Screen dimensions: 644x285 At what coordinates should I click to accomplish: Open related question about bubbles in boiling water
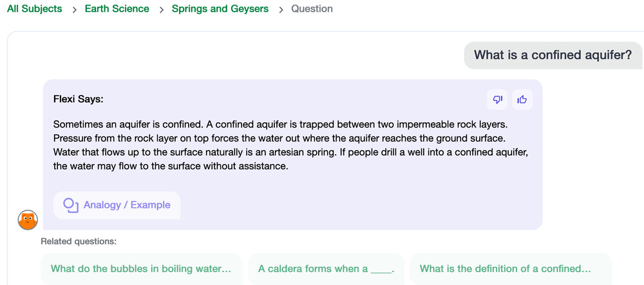(142, 269)
